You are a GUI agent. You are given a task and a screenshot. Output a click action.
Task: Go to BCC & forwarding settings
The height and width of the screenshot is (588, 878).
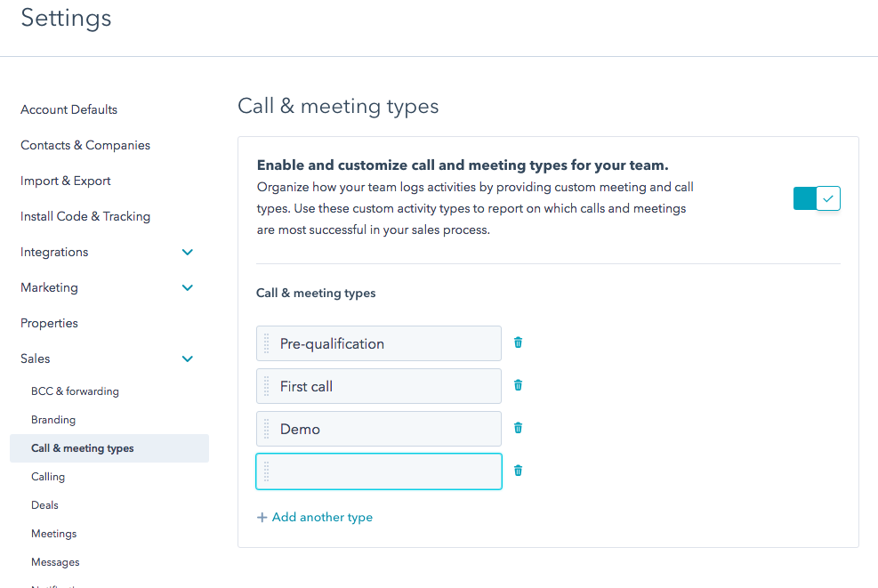[75, 391]
